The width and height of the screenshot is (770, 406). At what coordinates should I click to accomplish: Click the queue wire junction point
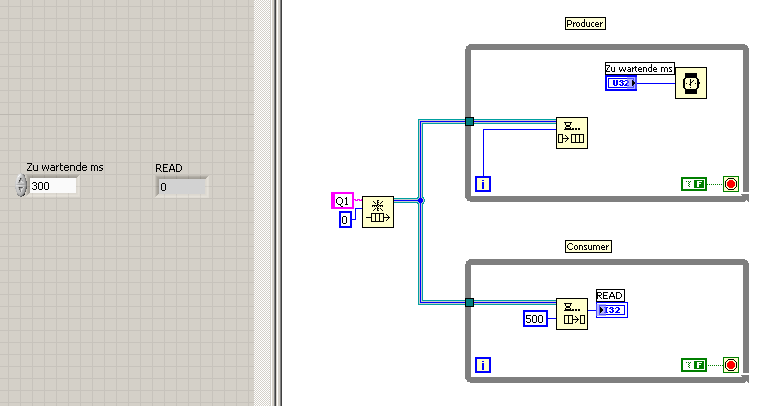421,200
